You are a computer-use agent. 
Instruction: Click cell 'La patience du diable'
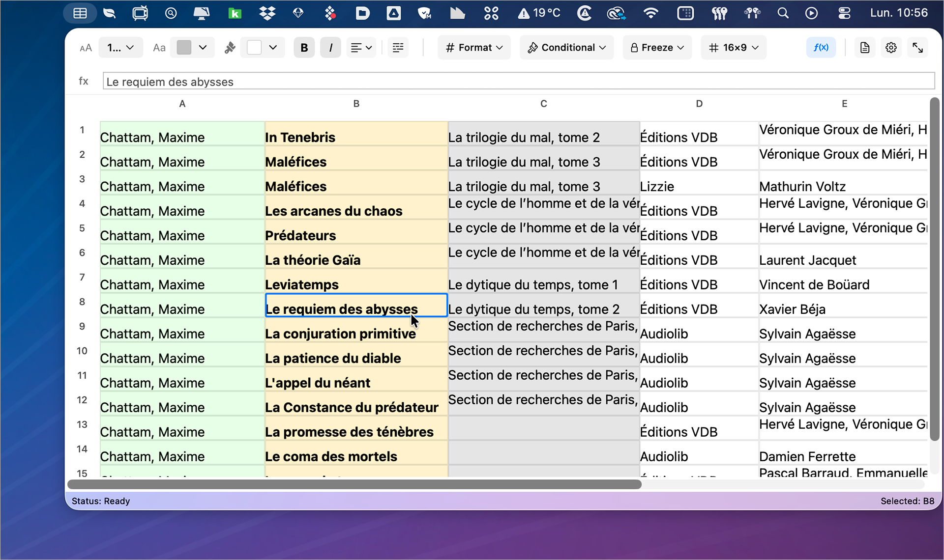pos(356,355)
